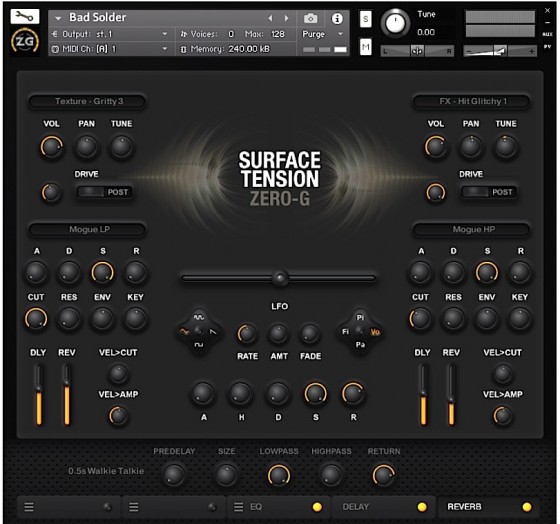
Task: Open the info icon
Action: 337,18
